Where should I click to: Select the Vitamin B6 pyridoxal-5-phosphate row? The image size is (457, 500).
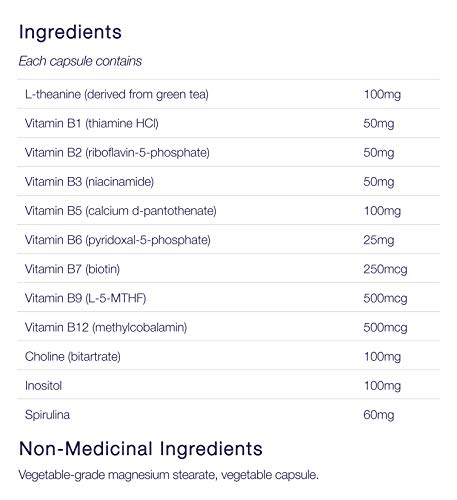pyautogui.click(x=228, y=240)
